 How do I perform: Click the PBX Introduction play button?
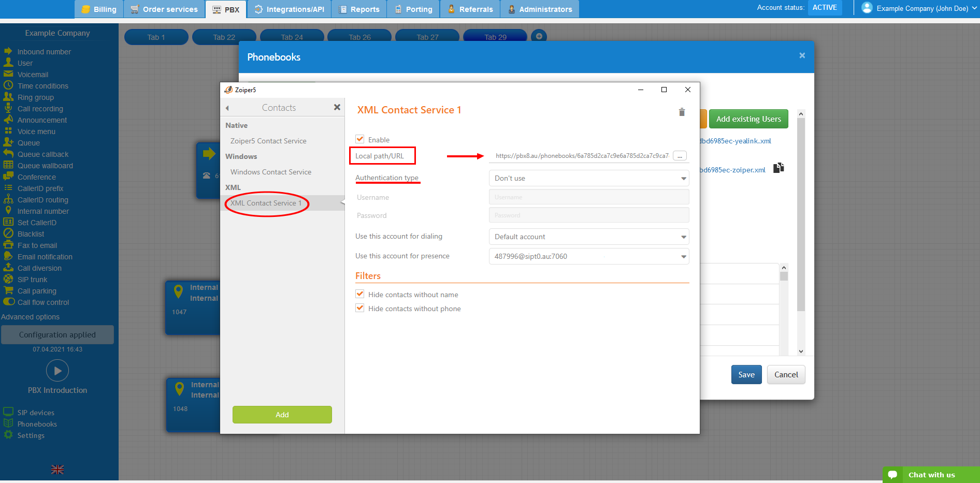57,371
